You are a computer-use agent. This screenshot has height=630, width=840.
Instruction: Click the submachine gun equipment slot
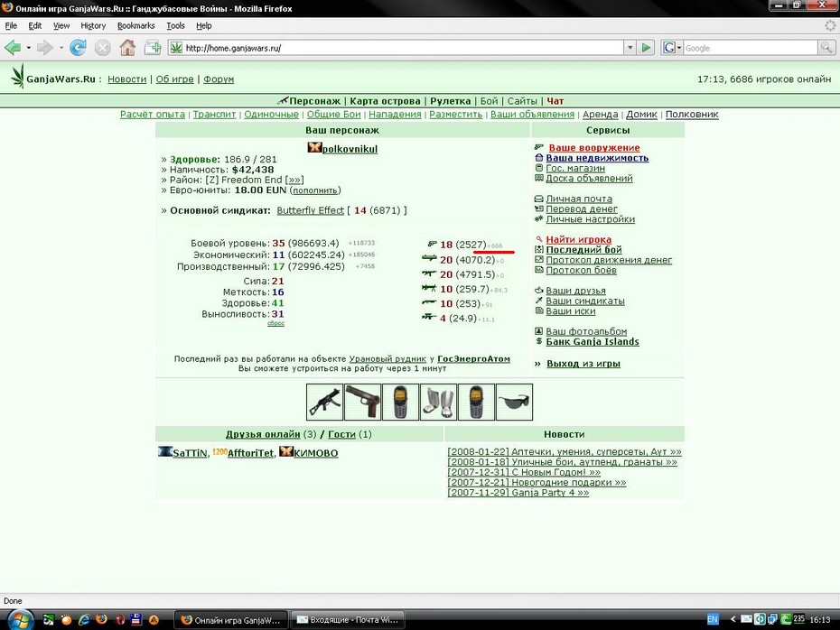(x=324, y=402)
